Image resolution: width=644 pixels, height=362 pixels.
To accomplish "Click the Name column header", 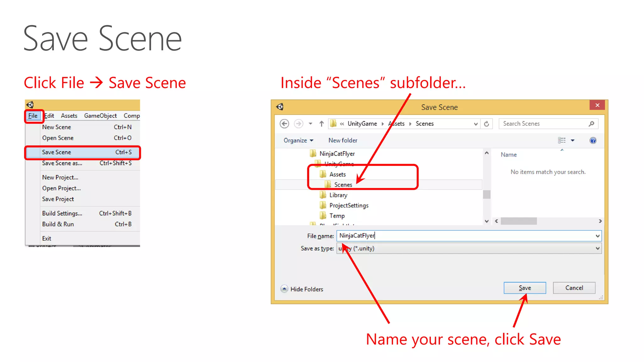I will click(508, 155).
